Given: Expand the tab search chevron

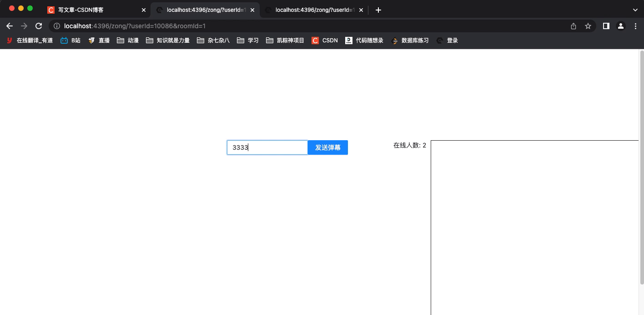Looking at the screenshot, I should point(635,10).
